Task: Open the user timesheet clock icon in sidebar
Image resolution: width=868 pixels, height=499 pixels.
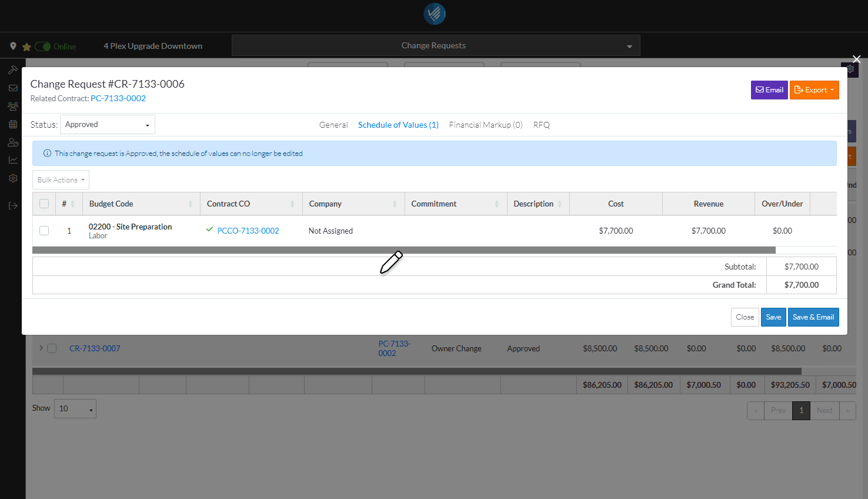Action: [13, 142]
